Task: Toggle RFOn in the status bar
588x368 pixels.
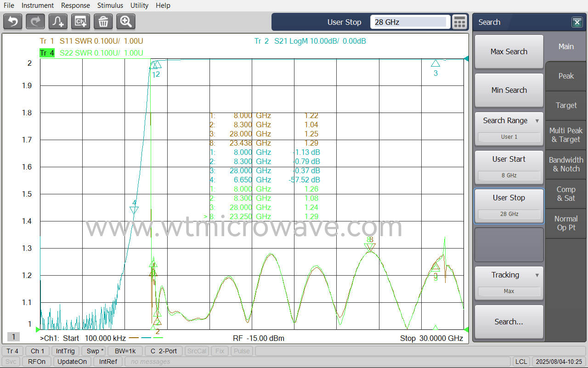Action: (36, 362)
